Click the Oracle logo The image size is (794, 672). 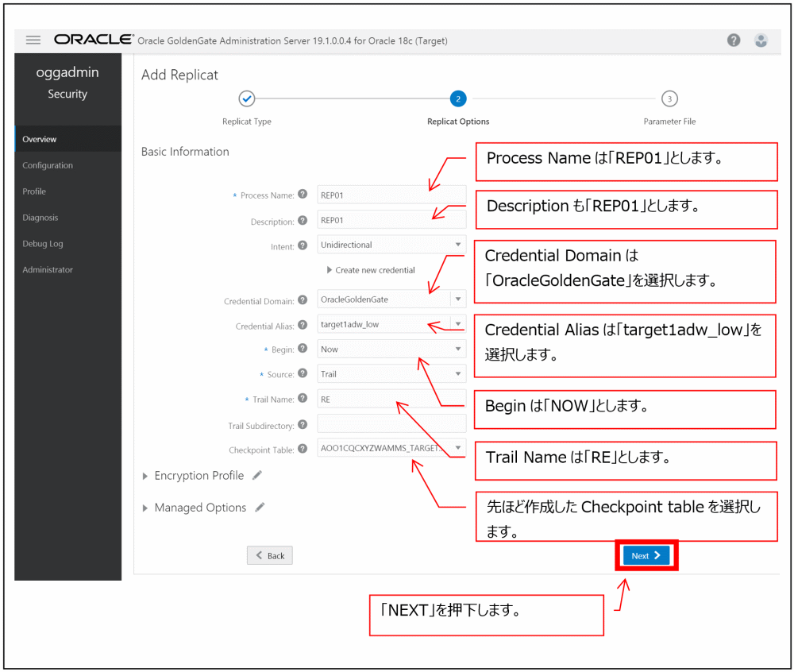(x=94, y=40)
